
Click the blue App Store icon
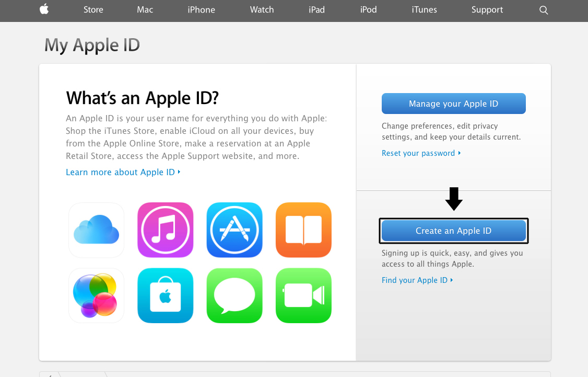click(234, 230)
